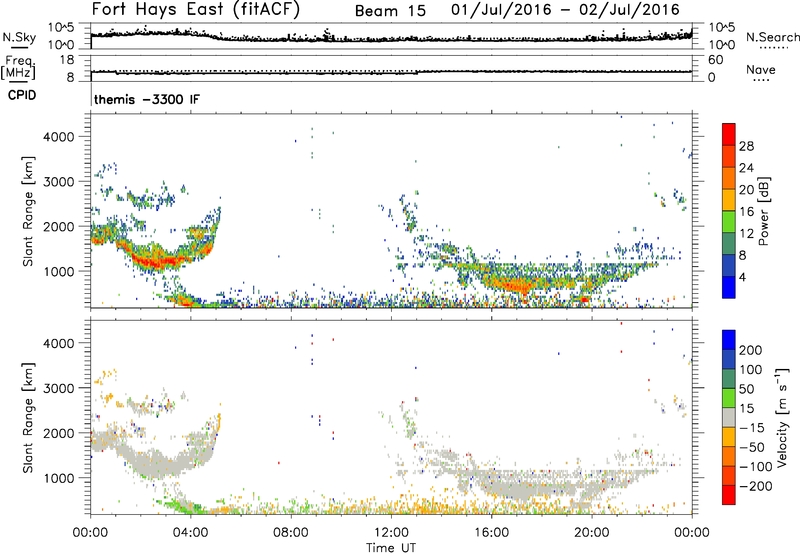800x554 pixels.
Task: Click the '200' value on Velocity colorbar
Action: 751,350
